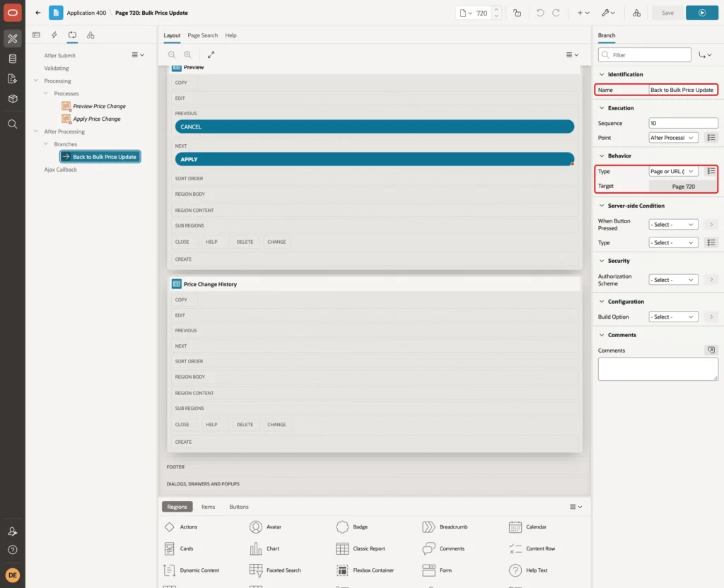Switch to the Dynamic Actions lightning tab
This screenshot has height=588, width=724.
click(54, 35)
